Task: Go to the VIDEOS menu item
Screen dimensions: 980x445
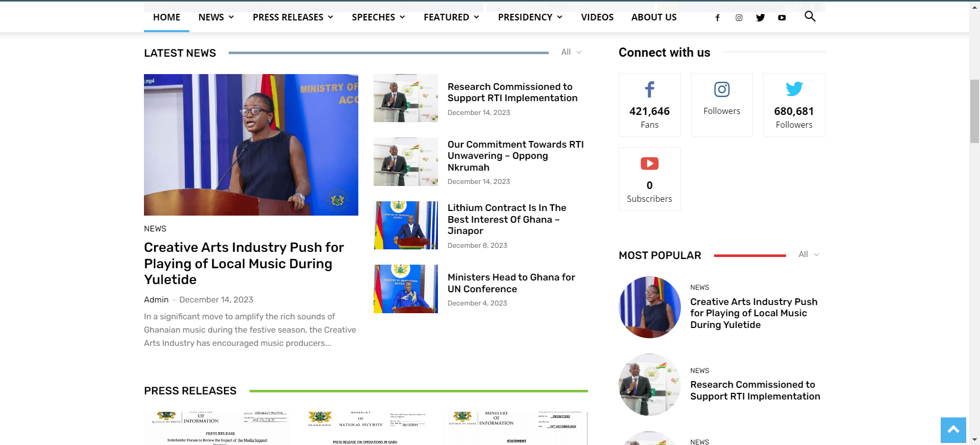Action: (x=597, y=17)
